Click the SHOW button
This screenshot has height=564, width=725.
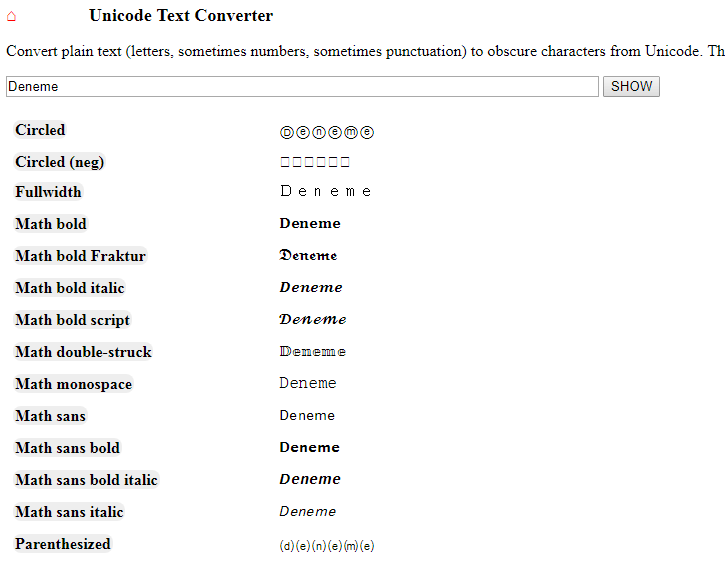[x=631, y=86]
